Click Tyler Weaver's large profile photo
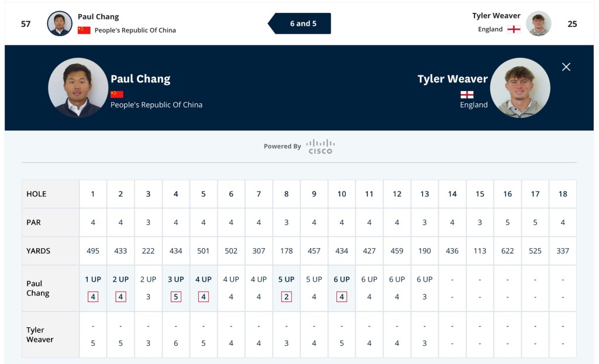The image size is (599, 364). coord(520,88)
